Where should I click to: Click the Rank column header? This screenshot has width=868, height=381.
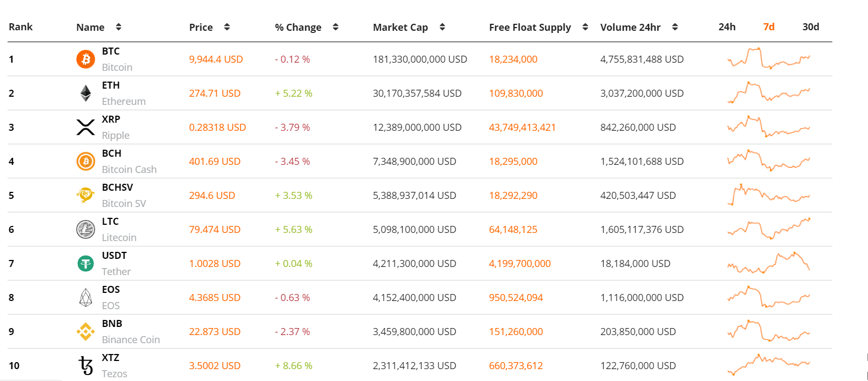click(21, 27)
